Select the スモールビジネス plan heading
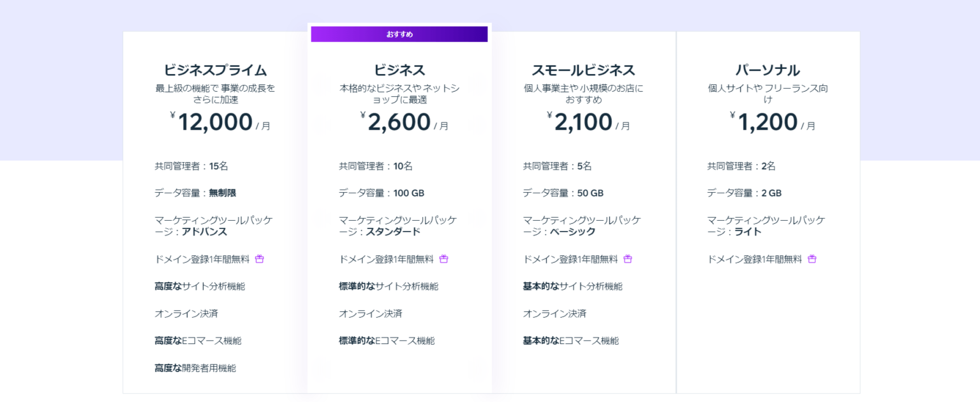 [583, 70]
